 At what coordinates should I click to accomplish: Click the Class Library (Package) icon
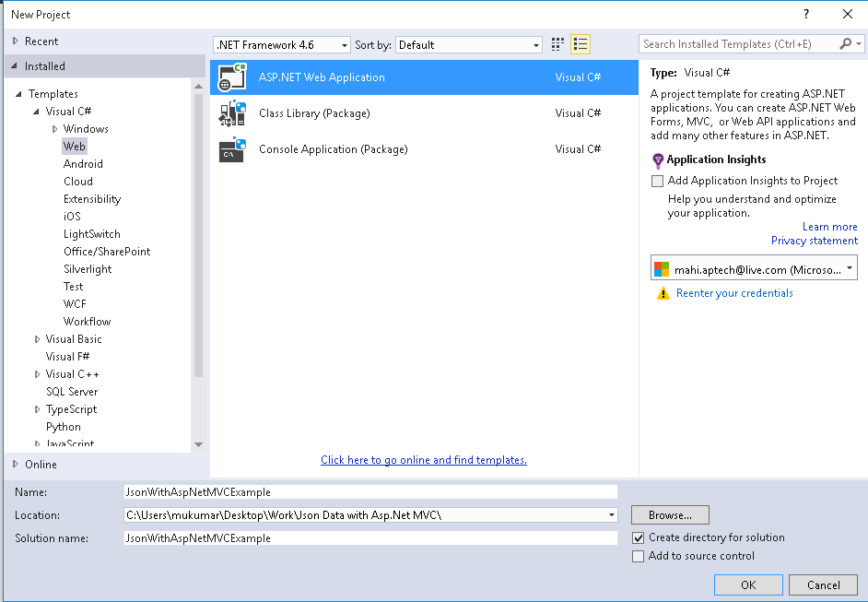[x=232, y=113]
